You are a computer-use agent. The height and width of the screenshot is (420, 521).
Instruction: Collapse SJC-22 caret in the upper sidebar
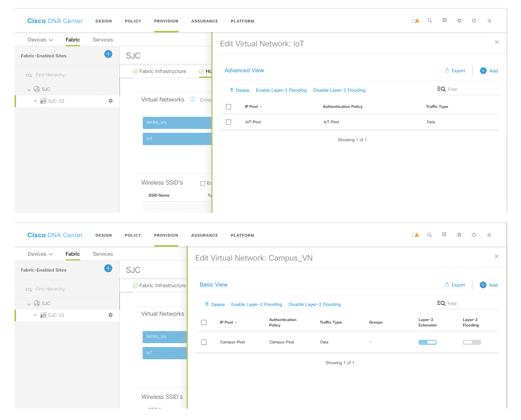(35, 101)
